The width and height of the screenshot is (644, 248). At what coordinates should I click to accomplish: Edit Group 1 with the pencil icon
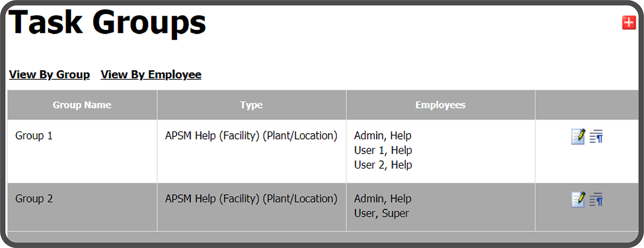click(x=578, y=137)
